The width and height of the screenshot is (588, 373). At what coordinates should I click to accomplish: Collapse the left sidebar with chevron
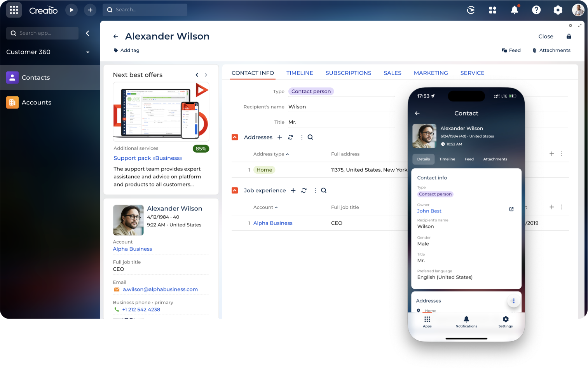(87, 33)
